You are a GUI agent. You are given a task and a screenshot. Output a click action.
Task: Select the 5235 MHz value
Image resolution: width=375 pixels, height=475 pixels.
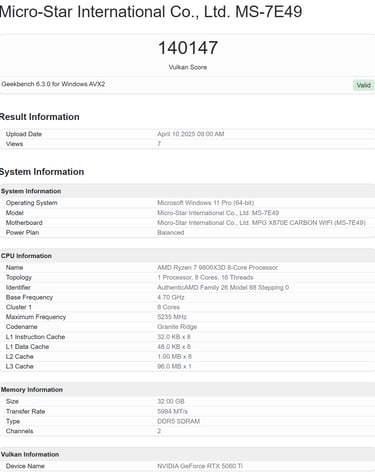[172, 317]
